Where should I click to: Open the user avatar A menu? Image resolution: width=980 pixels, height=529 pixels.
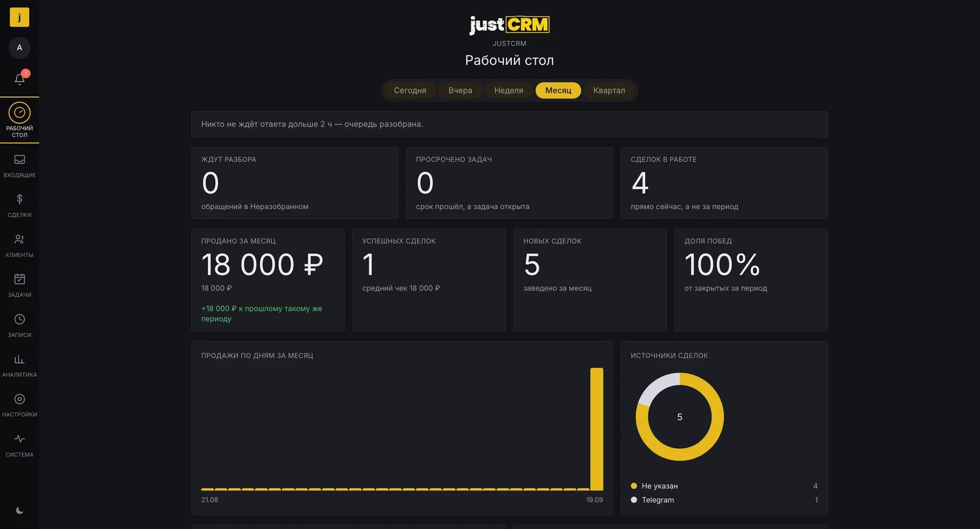coord(20,48)
